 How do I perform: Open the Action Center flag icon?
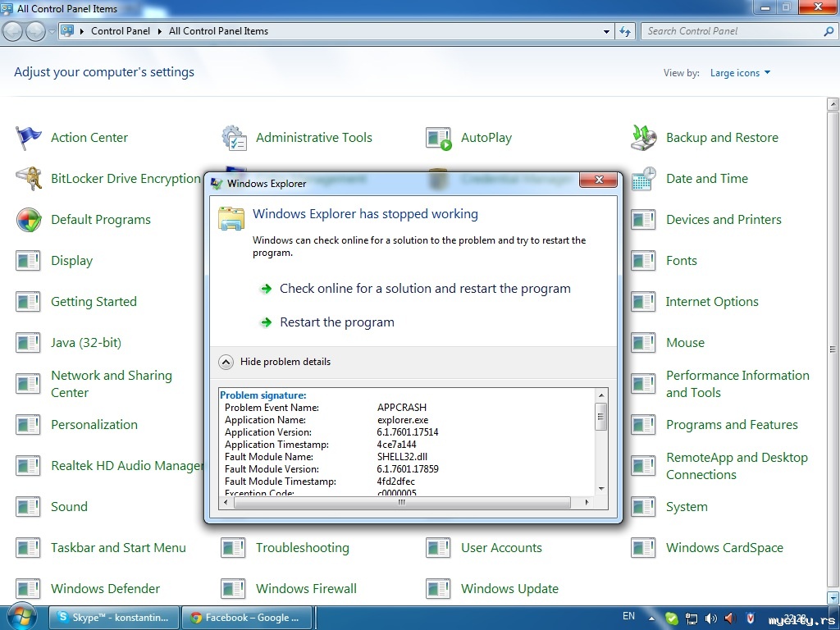[x=29, y=138]
